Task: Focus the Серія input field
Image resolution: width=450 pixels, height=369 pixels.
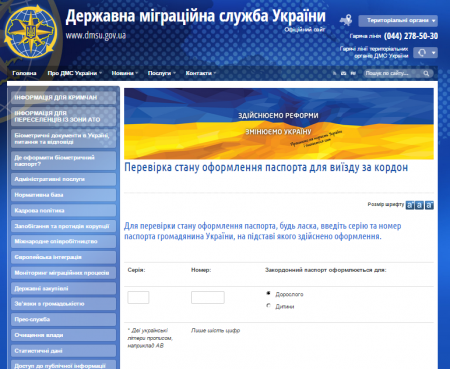Action: (138, 297)
